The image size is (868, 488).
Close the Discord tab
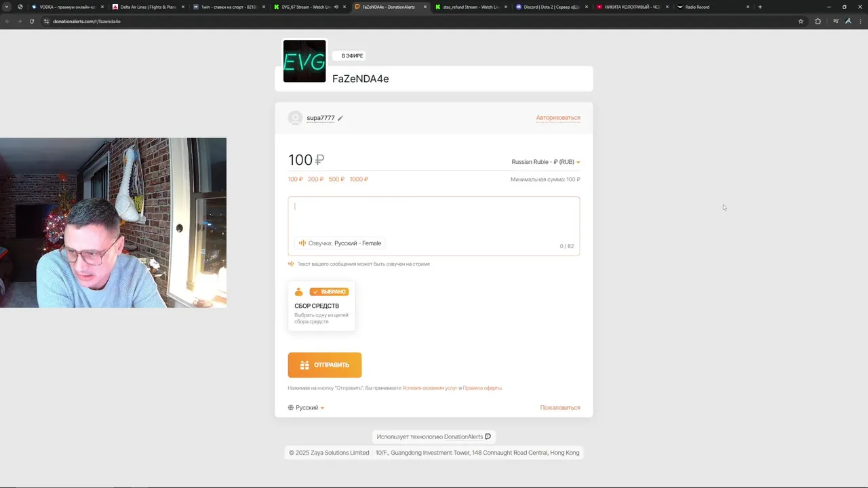click(x=587, y=7)
